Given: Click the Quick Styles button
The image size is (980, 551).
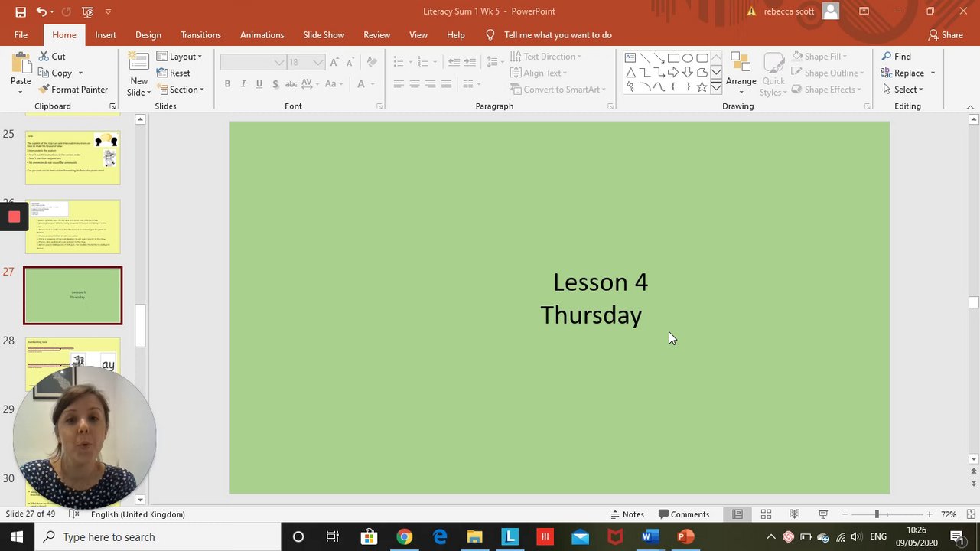Looking at the screenshot, I should pyautogui.click(x=773, y=73).
